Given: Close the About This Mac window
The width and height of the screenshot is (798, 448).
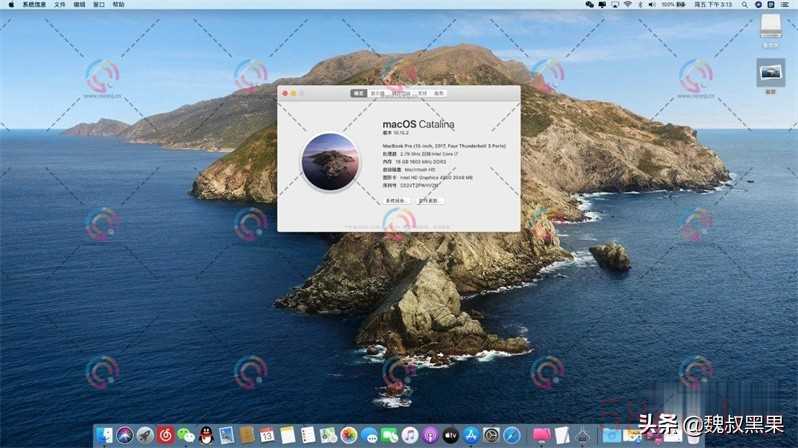Looking at the screenshot, I should pos(285,93).
